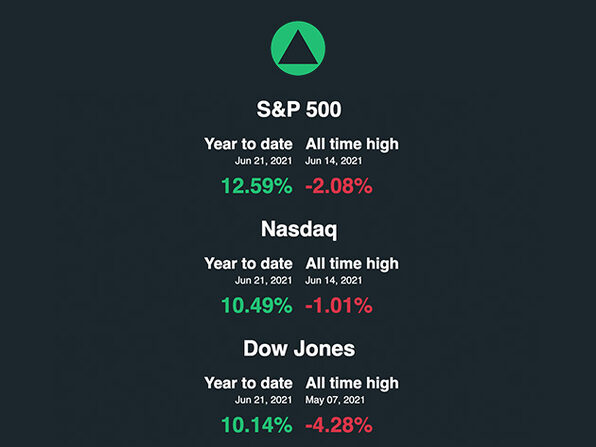Select the Nasdaq heading
This screenshot has height=447, width=596.
click(x=299, y=230)
